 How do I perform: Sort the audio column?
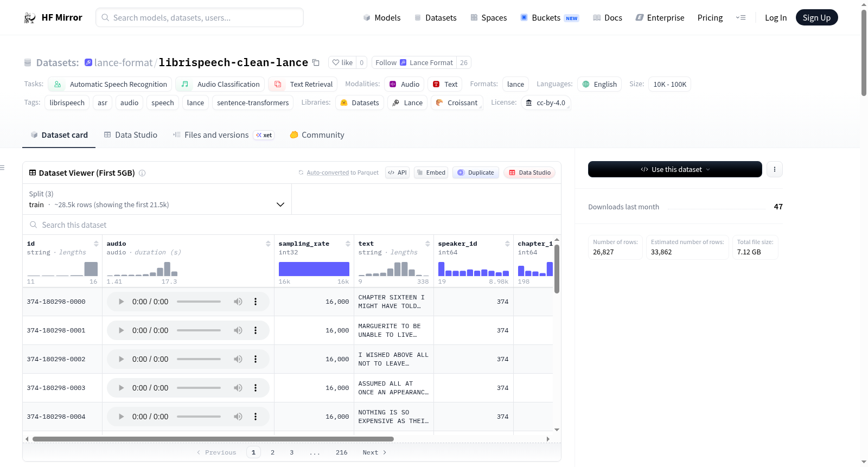[268, 244]
